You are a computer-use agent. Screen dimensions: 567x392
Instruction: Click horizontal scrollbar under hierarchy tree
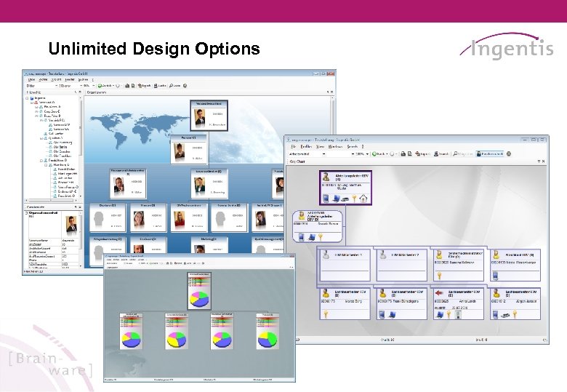point(52,200)
